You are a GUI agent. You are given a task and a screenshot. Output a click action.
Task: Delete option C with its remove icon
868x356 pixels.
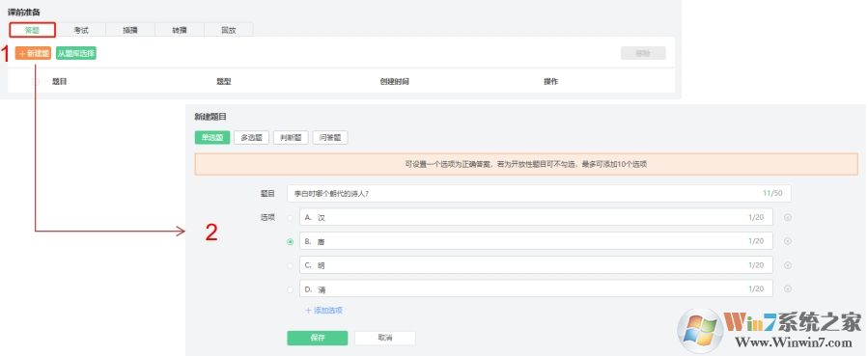[788, 265]
